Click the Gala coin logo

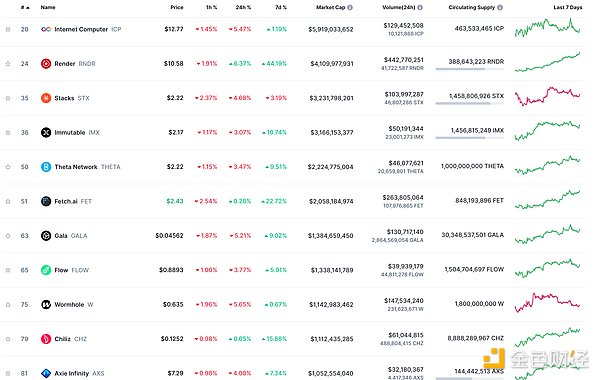coord(46,236)
